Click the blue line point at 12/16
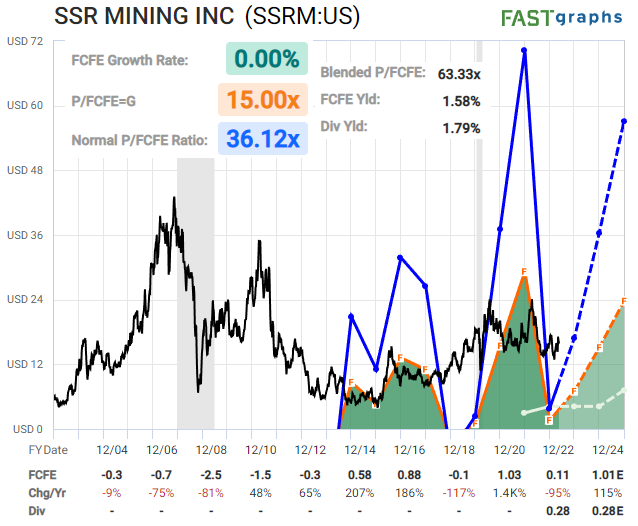Viewport: 638px width, 526px height. 400,258
